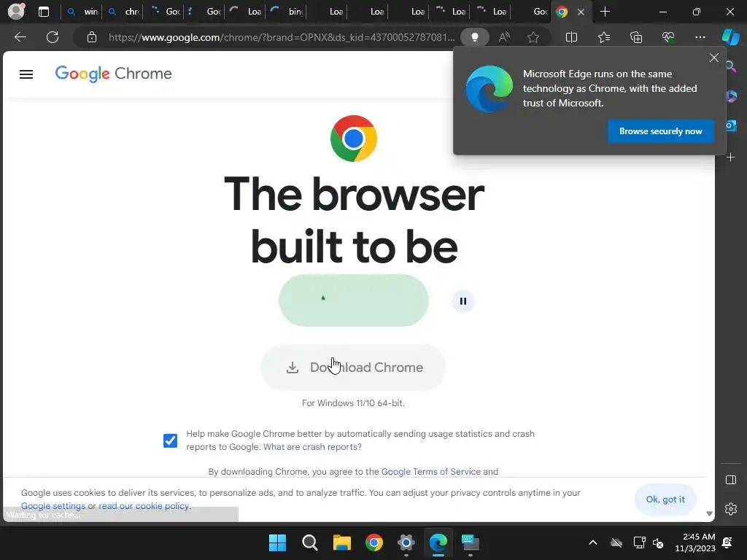Screen dimensions: 747x560
Task: Add sidebar app with plus icon
Action: 730,157
